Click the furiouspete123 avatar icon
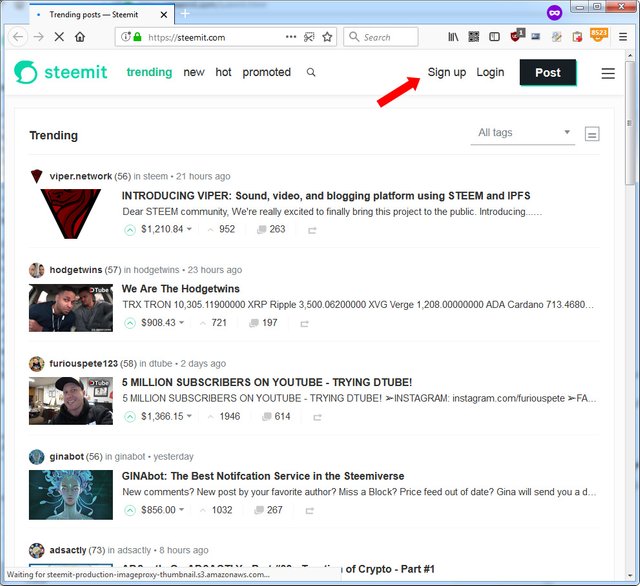This screenshot has height=586, width=640. [x=37, y=364]
